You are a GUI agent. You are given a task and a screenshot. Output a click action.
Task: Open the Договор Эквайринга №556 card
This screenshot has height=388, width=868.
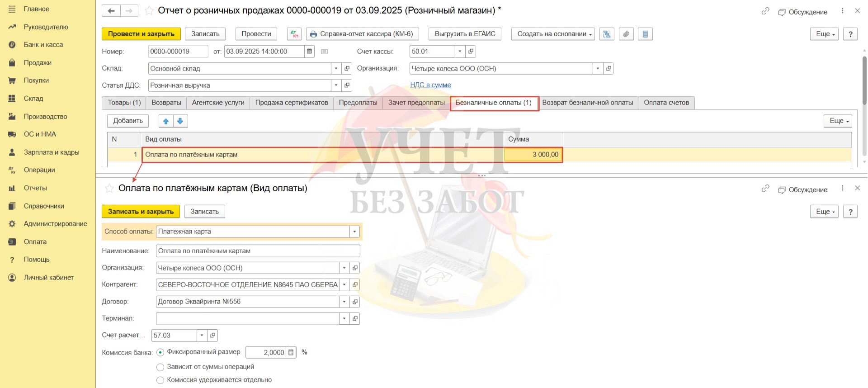(355, 302)
